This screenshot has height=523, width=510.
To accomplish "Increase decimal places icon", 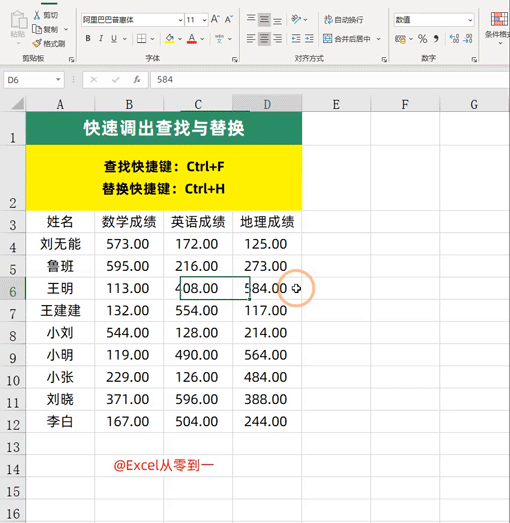I will [454, 39].
